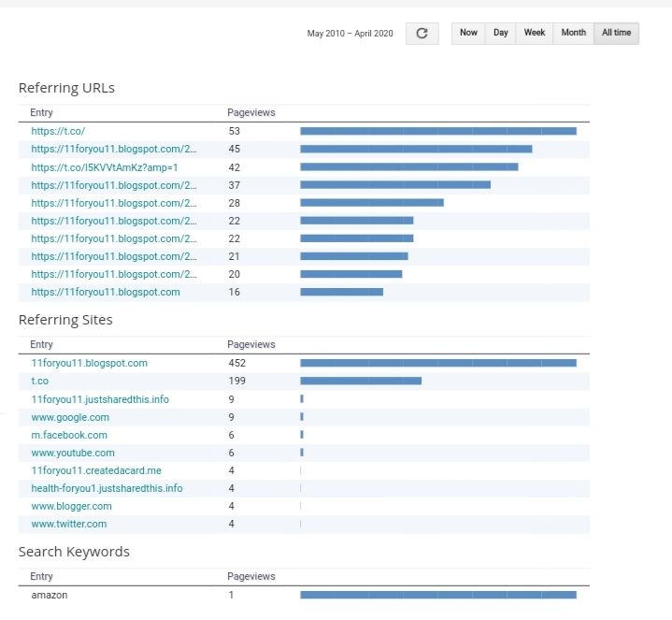Open the blogspot URL with 20 pageviews

(x=114, y=274)
